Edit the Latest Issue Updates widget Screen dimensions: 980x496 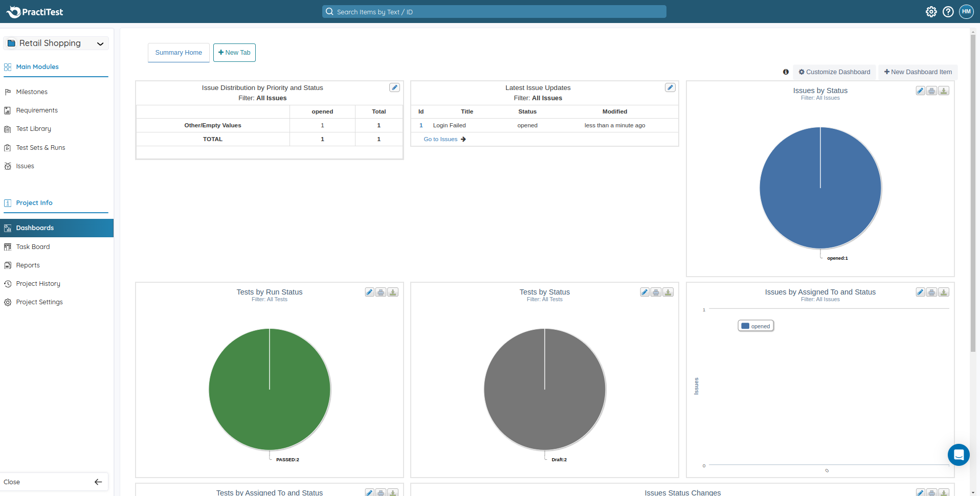click(x=670, y=87)
